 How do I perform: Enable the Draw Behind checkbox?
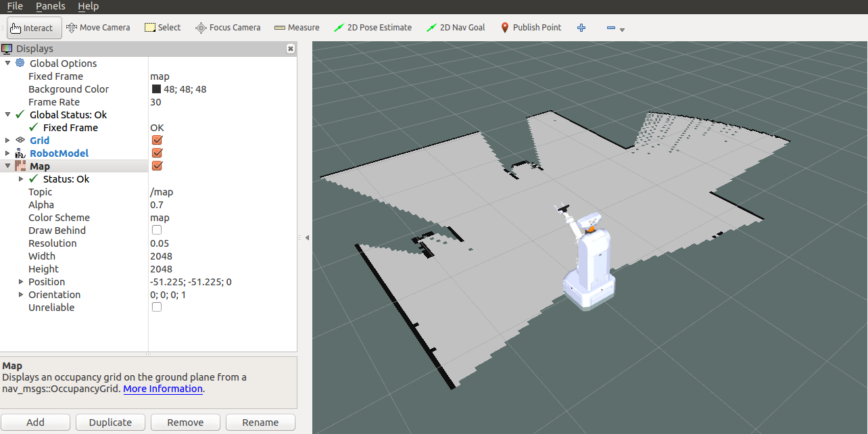point(157,231)
